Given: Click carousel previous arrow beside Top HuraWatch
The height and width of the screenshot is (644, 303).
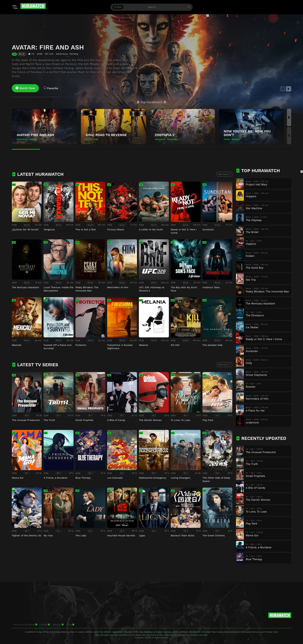Looking at the screenshot, I should pyautogui.click(x=289, y=135).
